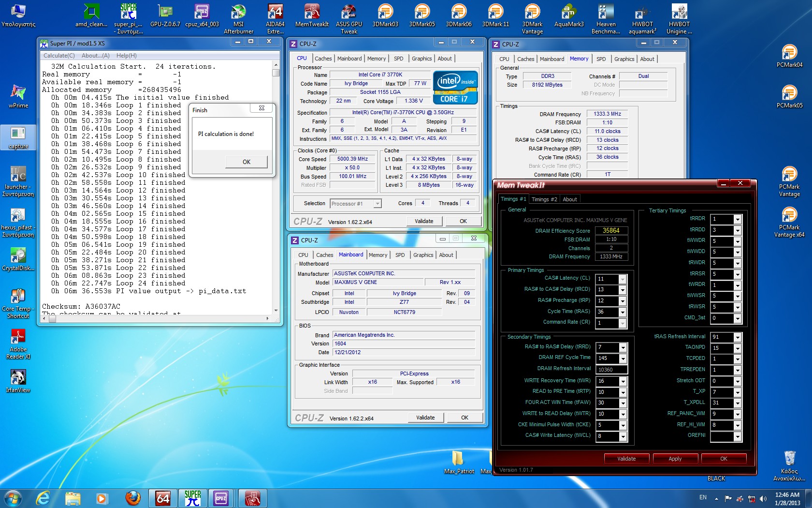Open the Cycle Time (tRAS) dropdown
The height and width of the screenshot is (508, 812).
(623, 312)
